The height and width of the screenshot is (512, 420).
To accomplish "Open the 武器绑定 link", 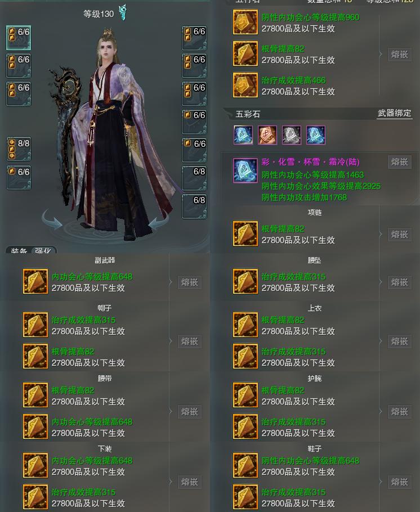I will point(395,113).
